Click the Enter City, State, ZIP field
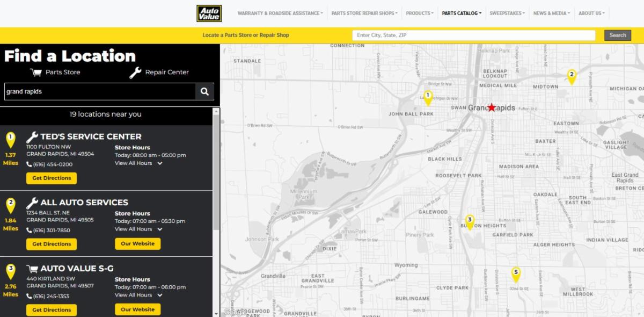The image size is (644, 317). coord(473,35)
